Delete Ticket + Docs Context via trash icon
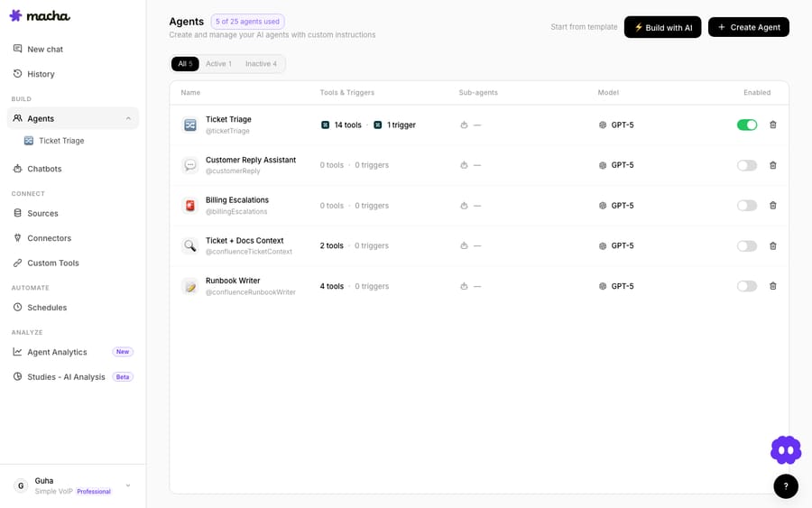812x508 pixels. (x=772, y=246)
